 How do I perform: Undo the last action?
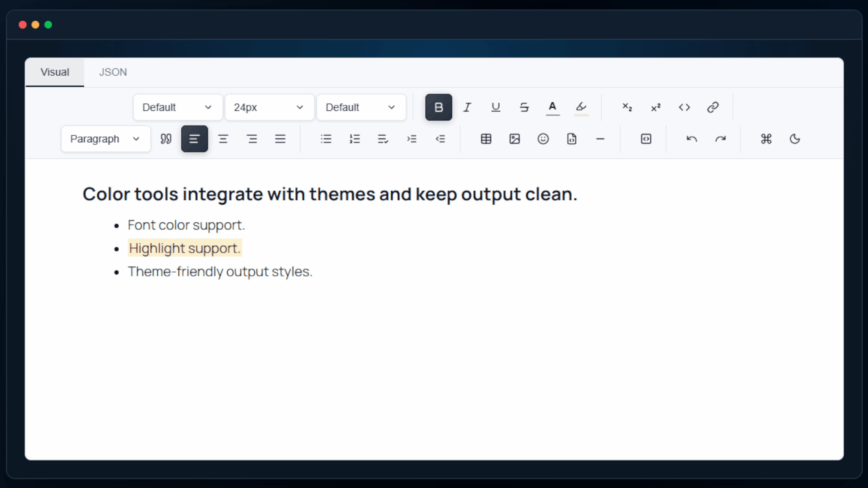(692, 139)
